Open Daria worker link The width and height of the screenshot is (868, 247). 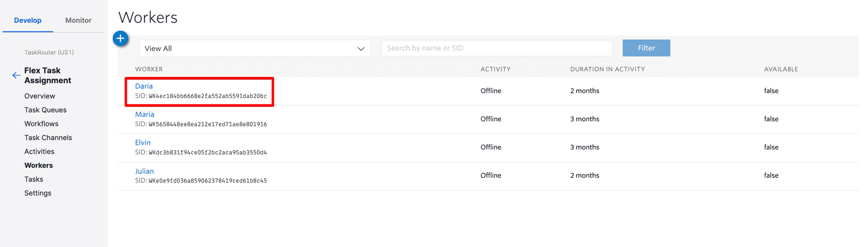(144, 86)
